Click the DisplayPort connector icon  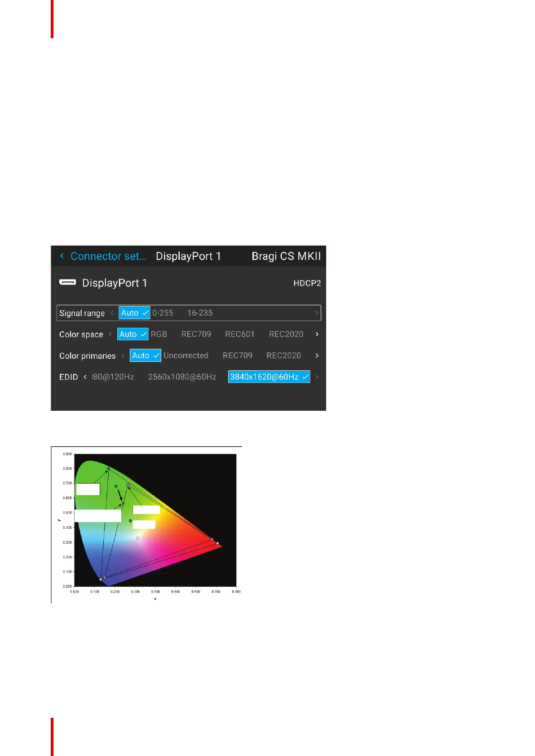coord(67,282)
